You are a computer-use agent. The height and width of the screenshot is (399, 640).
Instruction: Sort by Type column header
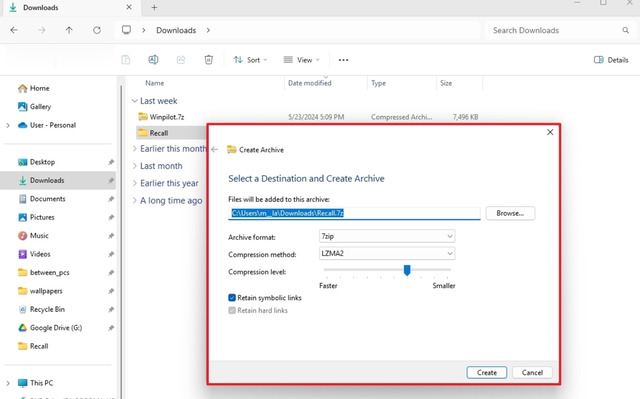coord(378,83)
